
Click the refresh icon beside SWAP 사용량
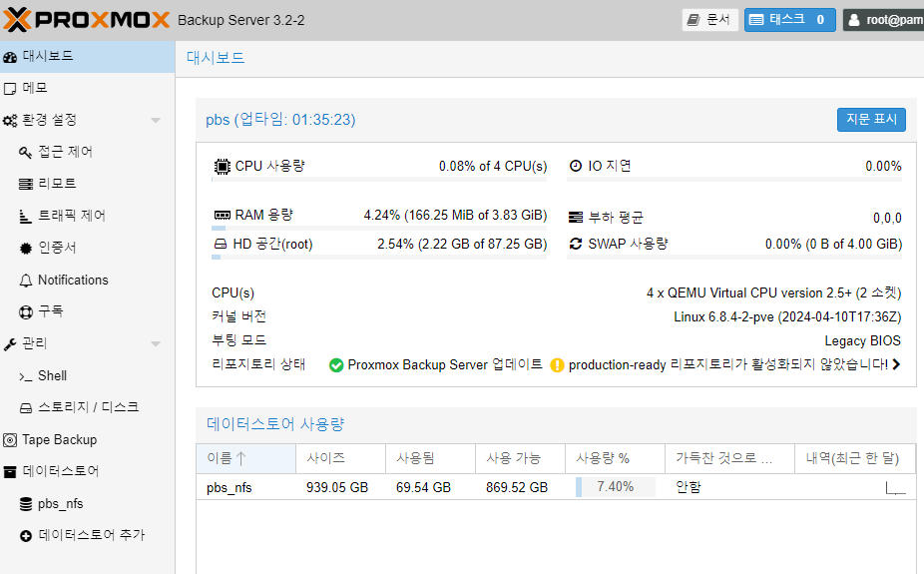coord(576,244)
